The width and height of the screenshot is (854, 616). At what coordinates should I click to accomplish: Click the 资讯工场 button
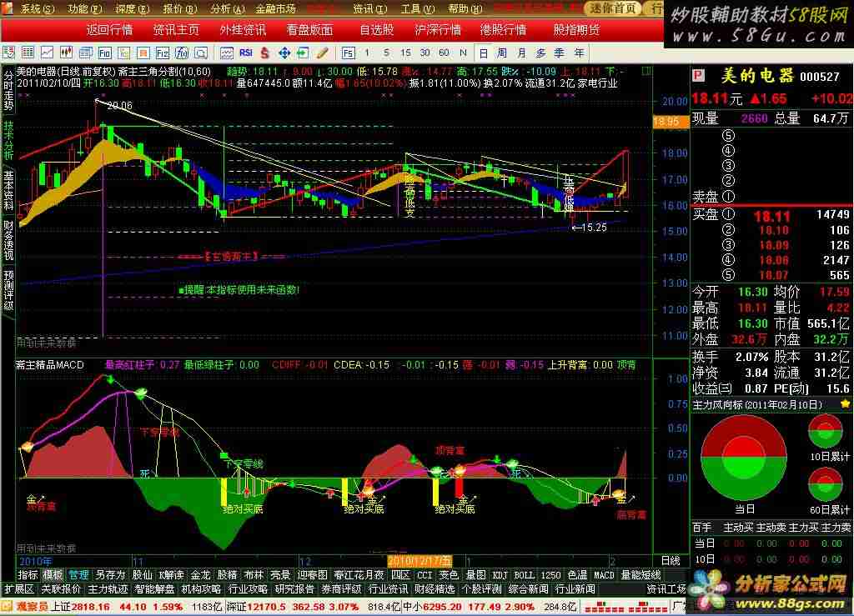(x=666, y=589)
